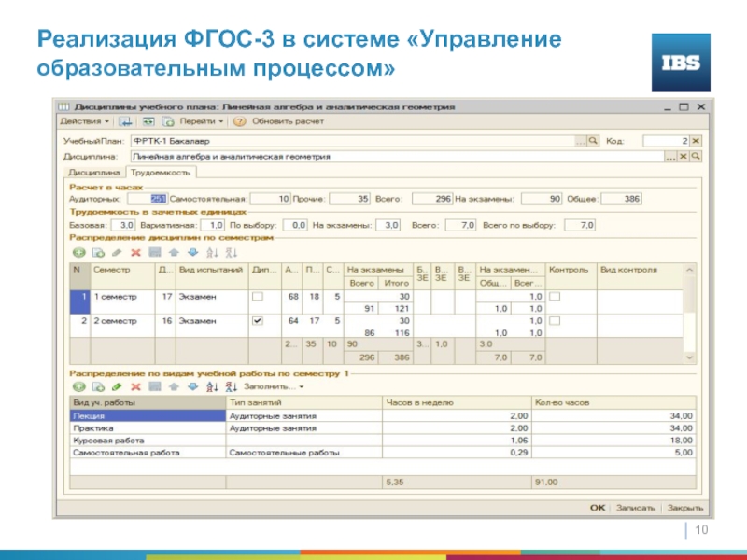The image size is (747, 560).
Task: Toggle Дип. checkbox for 1 семестр row
Action: (x=259, y=297)
